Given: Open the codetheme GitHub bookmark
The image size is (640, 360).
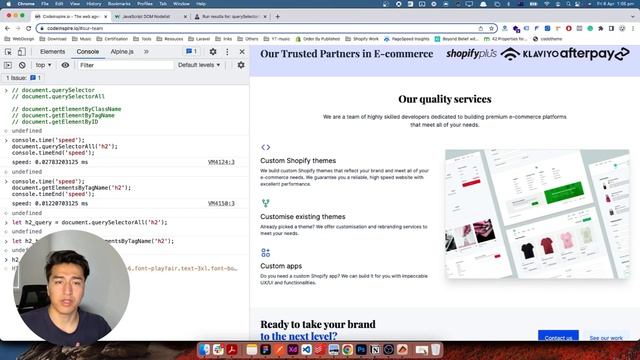Looking at the screenshot, I should [547, 39].
